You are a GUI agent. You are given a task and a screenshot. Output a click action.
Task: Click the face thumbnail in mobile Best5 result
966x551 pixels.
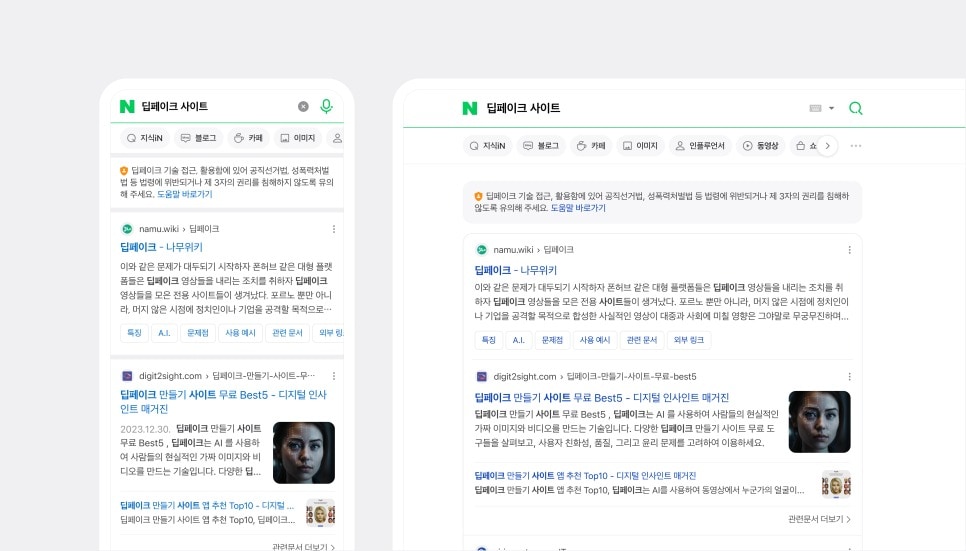click(304, 453)
